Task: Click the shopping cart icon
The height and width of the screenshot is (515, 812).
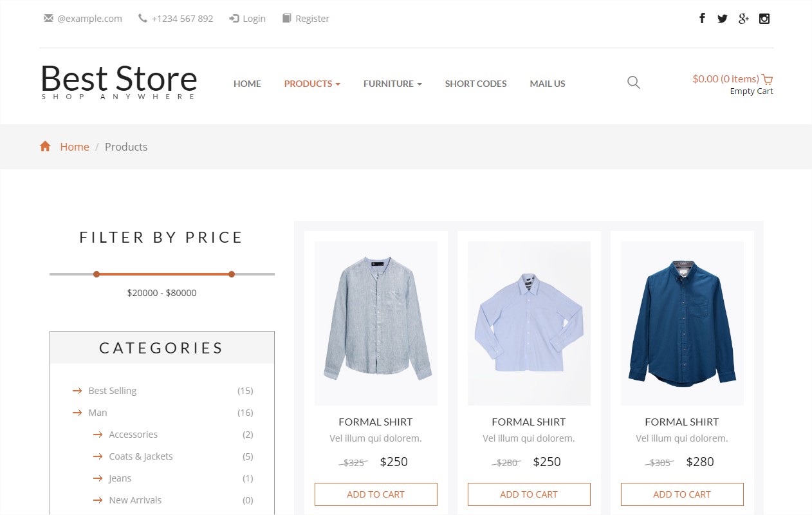Action: (767, 79)
